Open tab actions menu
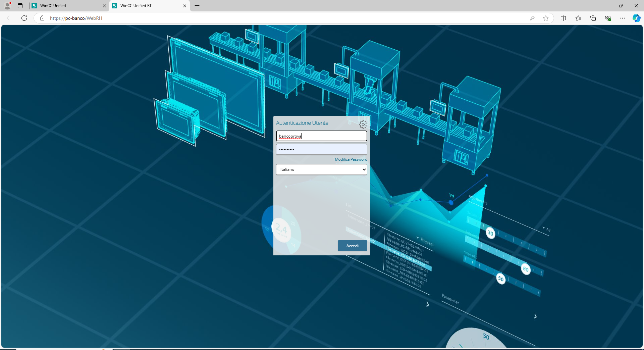644x350 pixels. click(x=20, y=6)
